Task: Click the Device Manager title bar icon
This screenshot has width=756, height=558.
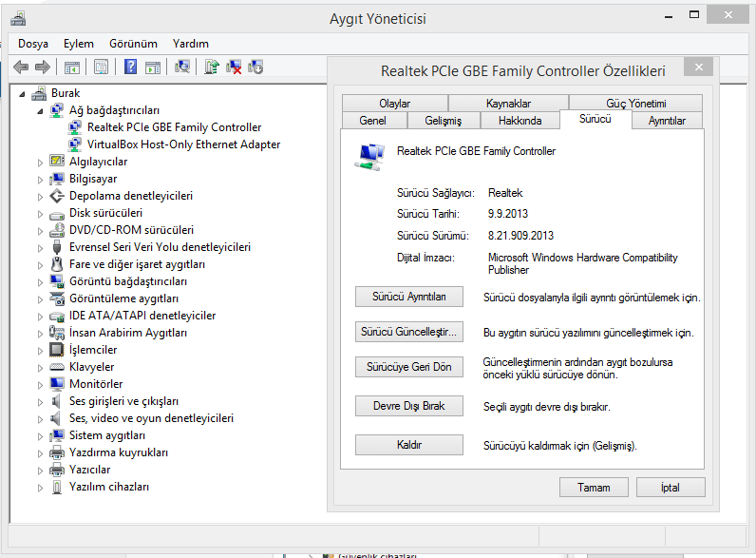Action: point(18,19)
